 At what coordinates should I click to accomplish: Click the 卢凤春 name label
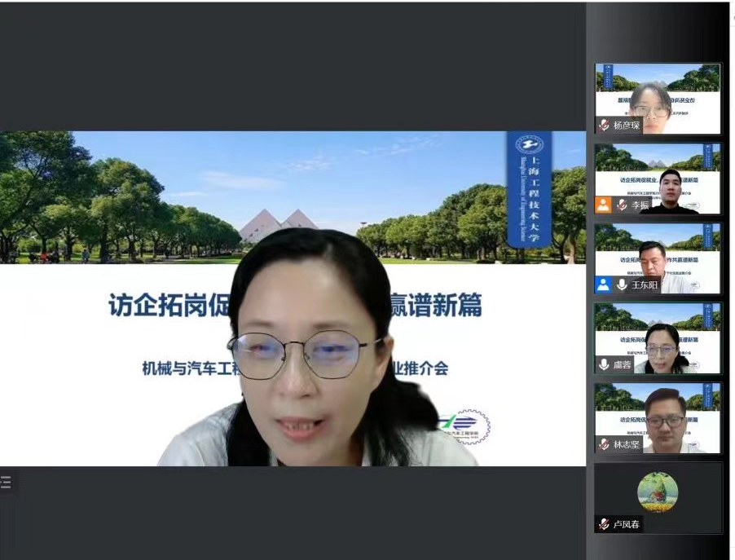(x=627, y=524)
